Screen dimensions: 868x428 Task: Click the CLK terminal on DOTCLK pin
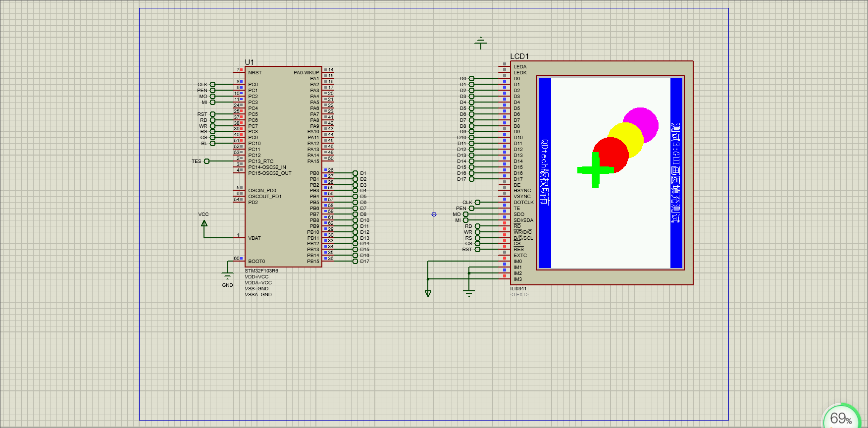pyautogui.click(x=477, y=203)
